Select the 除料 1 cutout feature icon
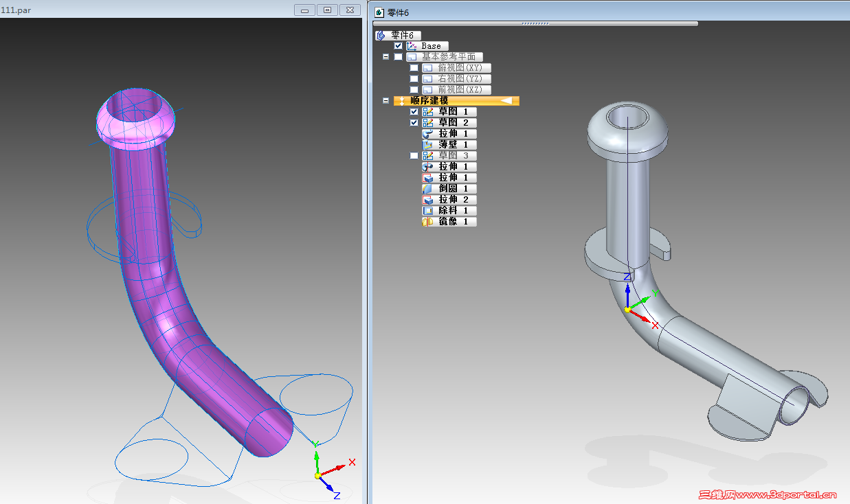Screen dimensions: 850x504 coord(428,211)
